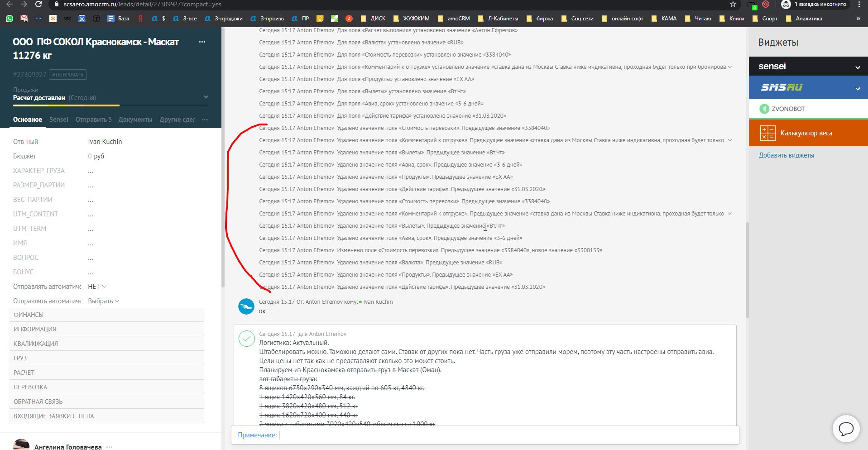Screen dimensions: 868x450
Task: Open the 'Аналитика' bookmarks folder
Action: [804, 19]
